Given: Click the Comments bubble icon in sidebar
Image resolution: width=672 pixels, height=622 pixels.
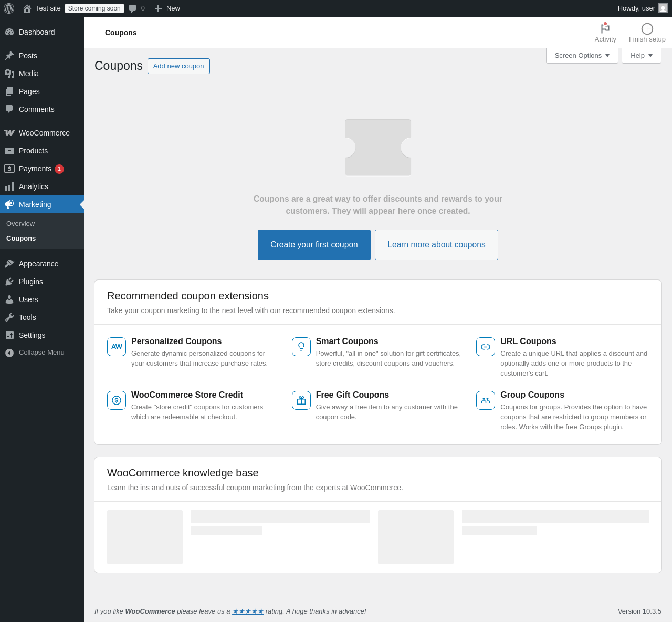Looking at the screenshot, I should (9, 109).
